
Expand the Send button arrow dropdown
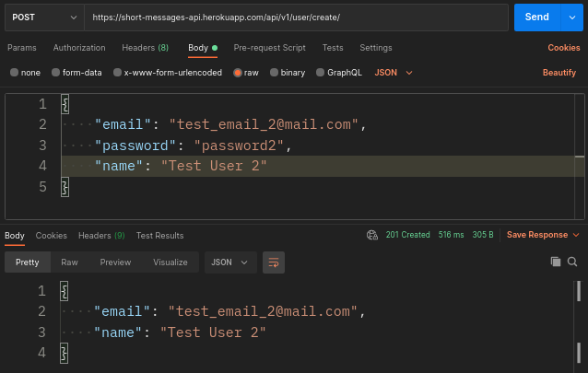pos(572,17)
